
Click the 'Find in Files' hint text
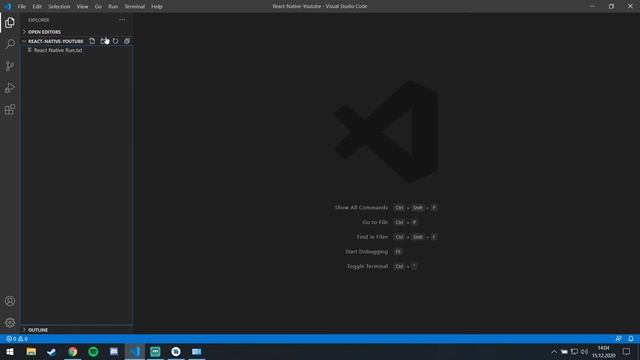coord(372,237)
